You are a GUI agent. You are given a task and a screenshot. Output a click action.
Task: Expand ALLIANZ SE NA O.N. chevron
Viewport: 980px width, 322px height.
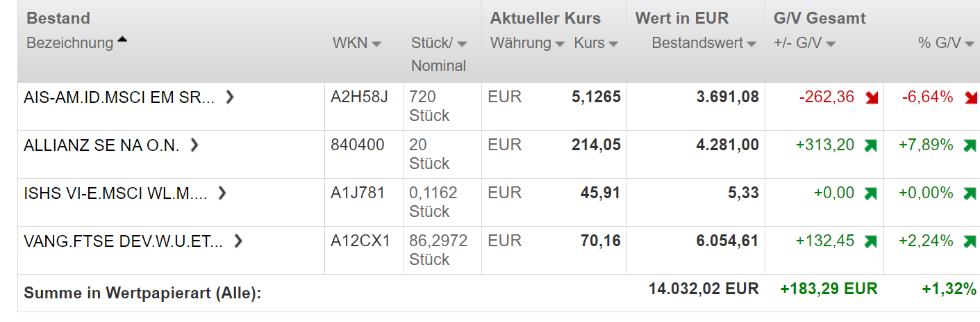(x=194, y=145)
